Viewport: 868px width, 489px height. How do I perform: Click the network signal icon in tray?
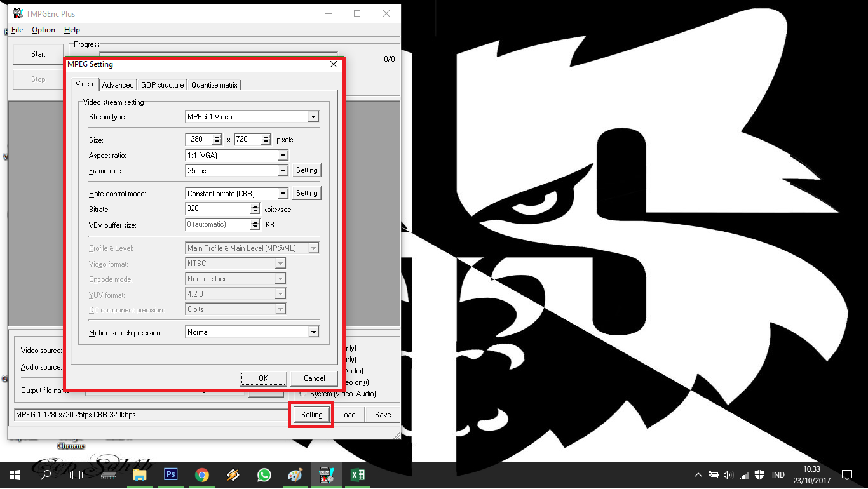(743, 474)
